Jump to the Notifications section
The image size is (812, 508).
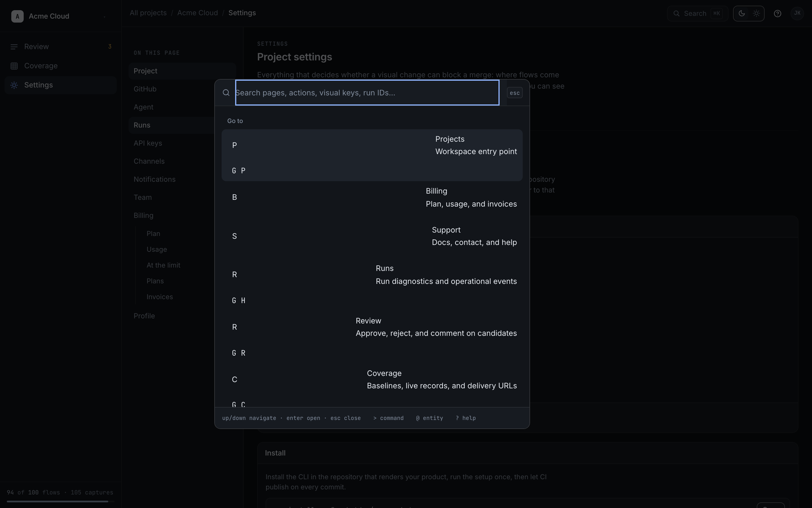click(x=171, y=179)
